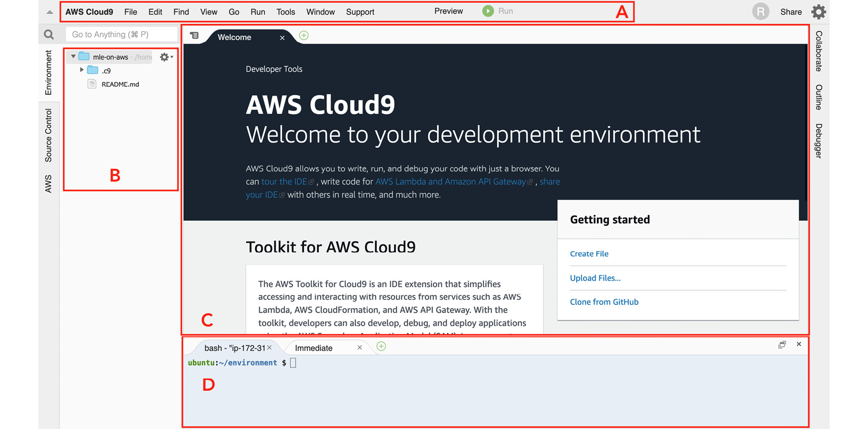Open the Outline panel
The height and width of the screenshot is (429, 868).
[x=819, y=97]
